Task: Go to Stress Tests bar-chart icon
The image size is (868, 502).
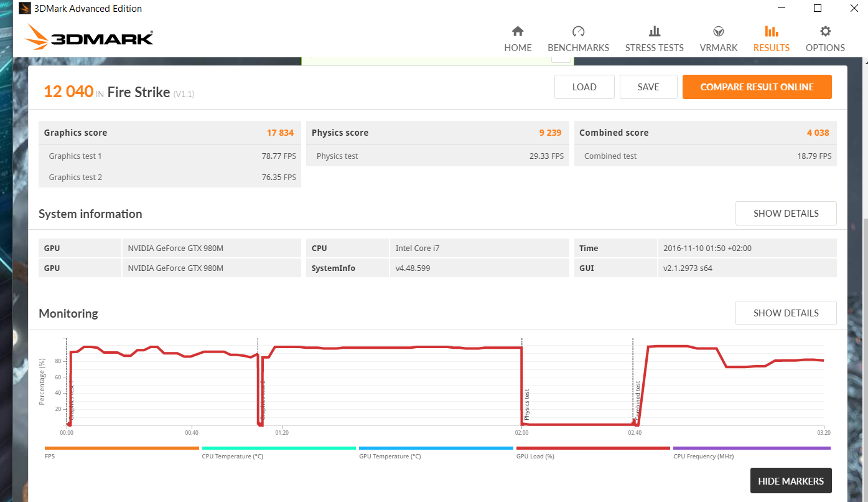Action: point(655,31)
